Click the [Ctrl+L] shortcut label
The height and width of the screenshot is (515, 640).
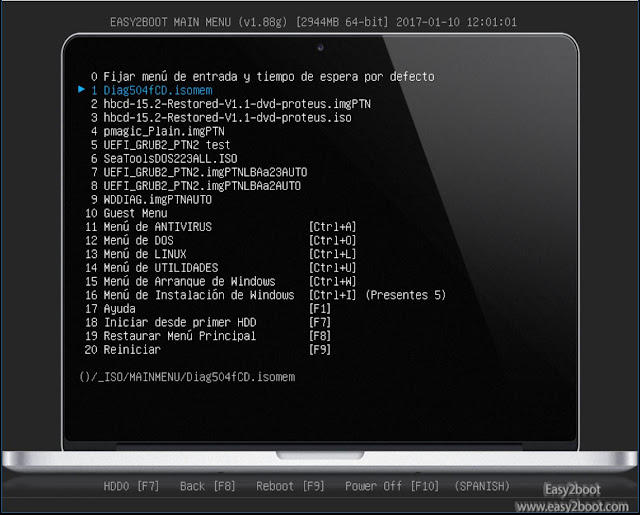[332, 254]
